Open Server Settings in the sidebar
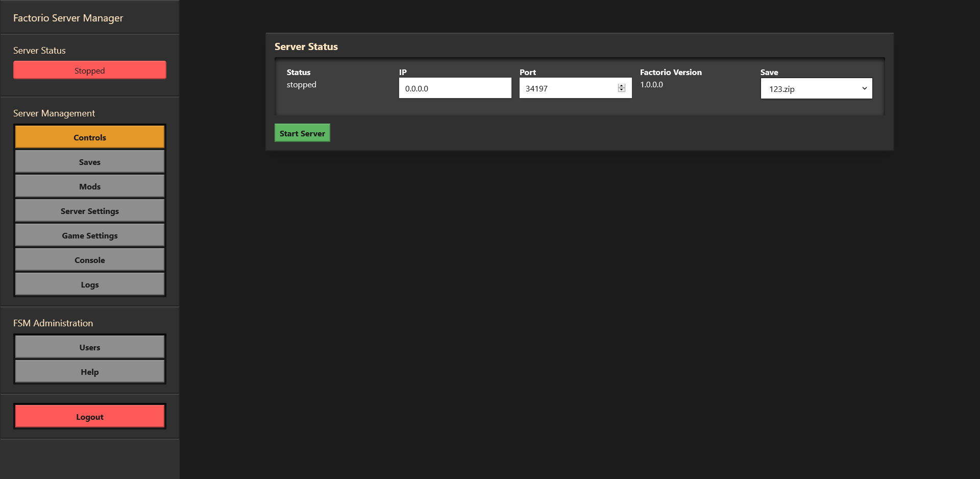 click(x=90, y=210)
